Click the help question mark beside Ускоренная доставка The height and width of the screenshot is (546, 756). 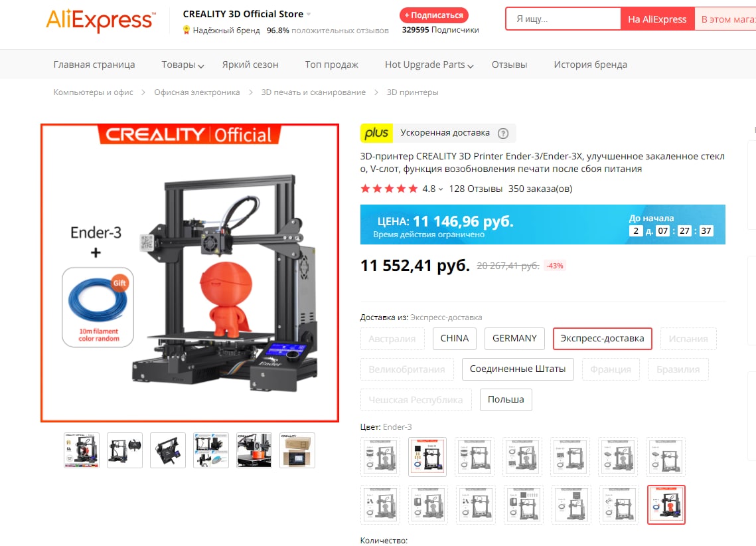(x=503, y=134)
